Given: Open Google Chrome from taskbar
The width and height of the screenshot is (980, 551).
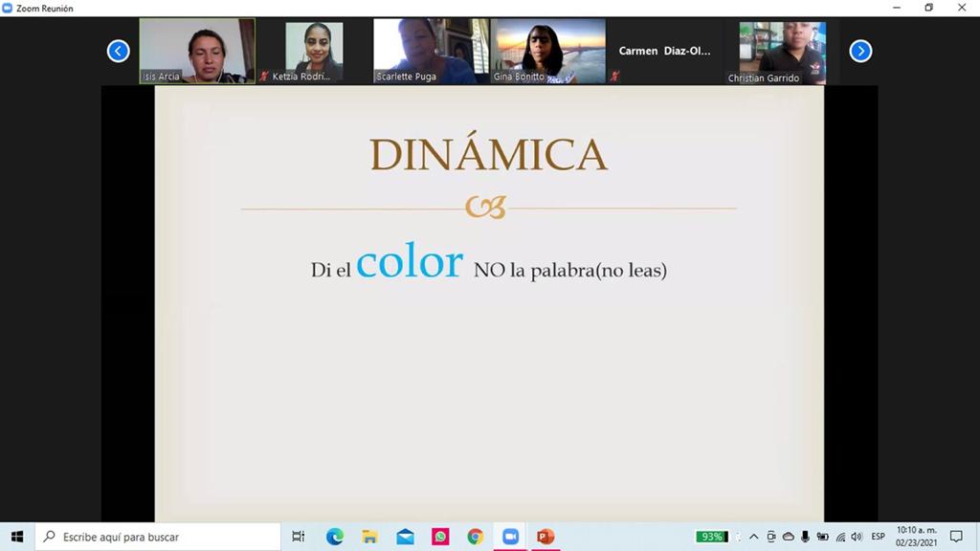Looking at the screenshot, I should 475,537.
